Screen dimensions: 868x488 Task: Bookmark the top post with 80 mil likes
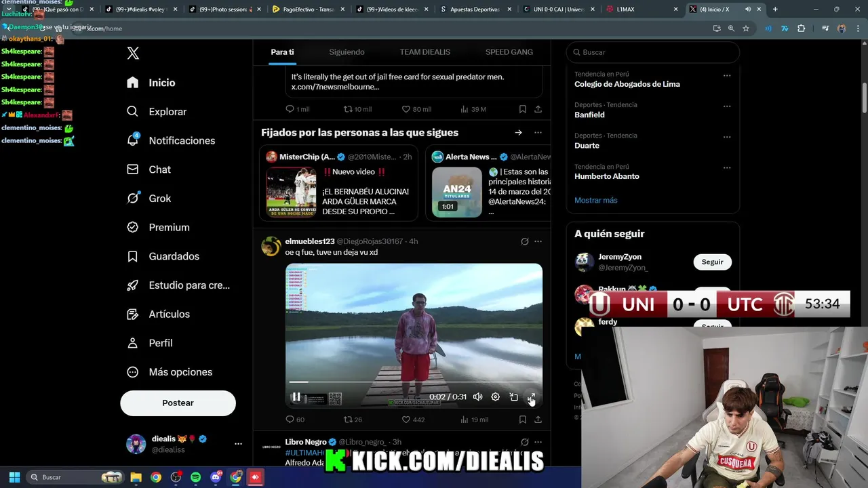pos(522,109)
